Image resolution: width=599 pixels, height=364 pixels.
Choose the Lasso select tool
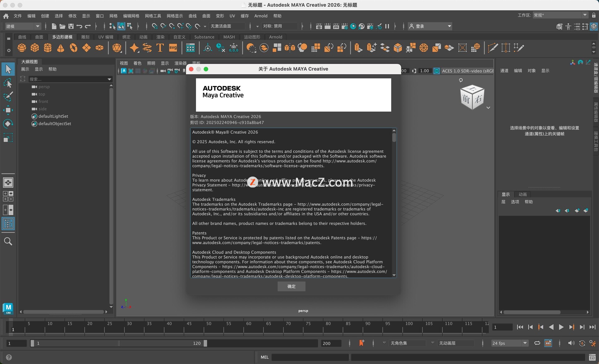pyautogui.click(x=8, y=83)
